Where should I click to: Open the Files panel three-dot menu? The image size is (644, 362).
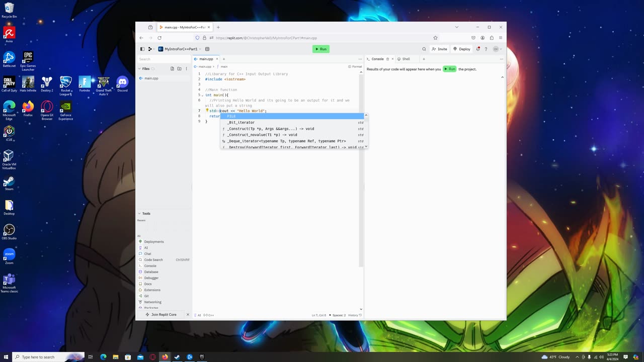pos(187,68)
